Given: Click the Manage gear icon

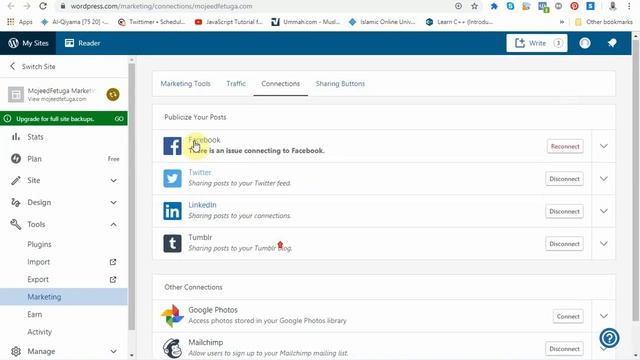Looking at the screenshot, I should tap(16, 351).
